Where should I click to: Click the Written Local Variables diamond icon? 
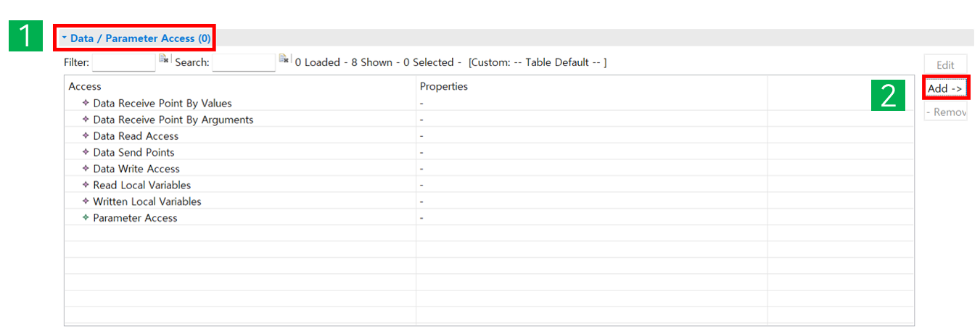pos(86,201)
